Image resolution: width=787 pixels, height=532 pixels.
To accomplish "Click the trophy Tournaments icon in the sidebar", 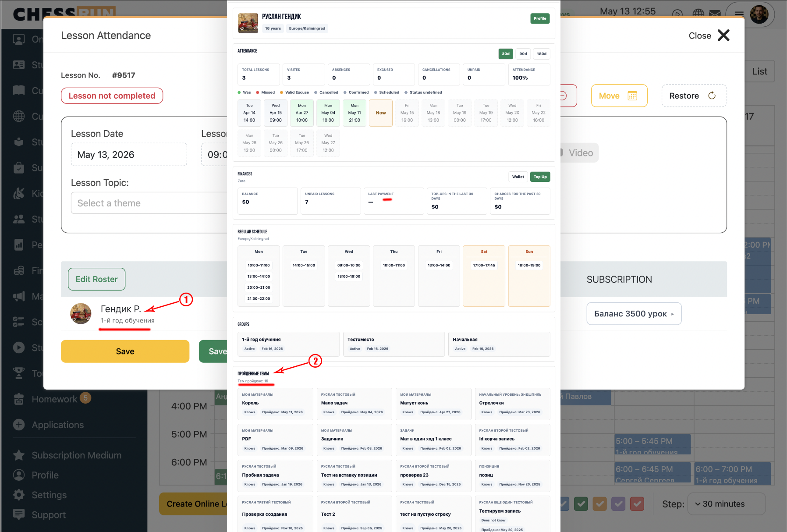I will click(19, 373).
